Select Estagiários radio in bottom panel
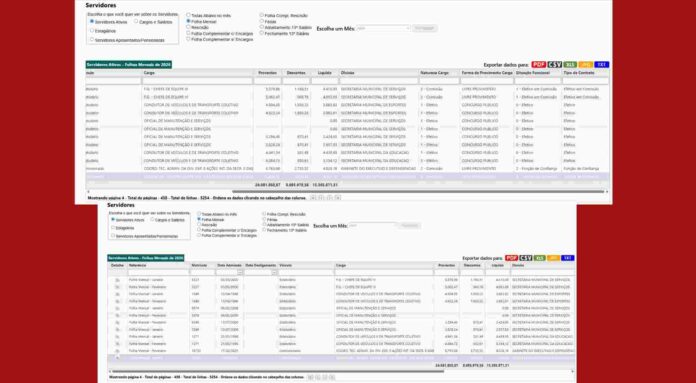This screenshot has width=696, height=383. click(113, 228)
